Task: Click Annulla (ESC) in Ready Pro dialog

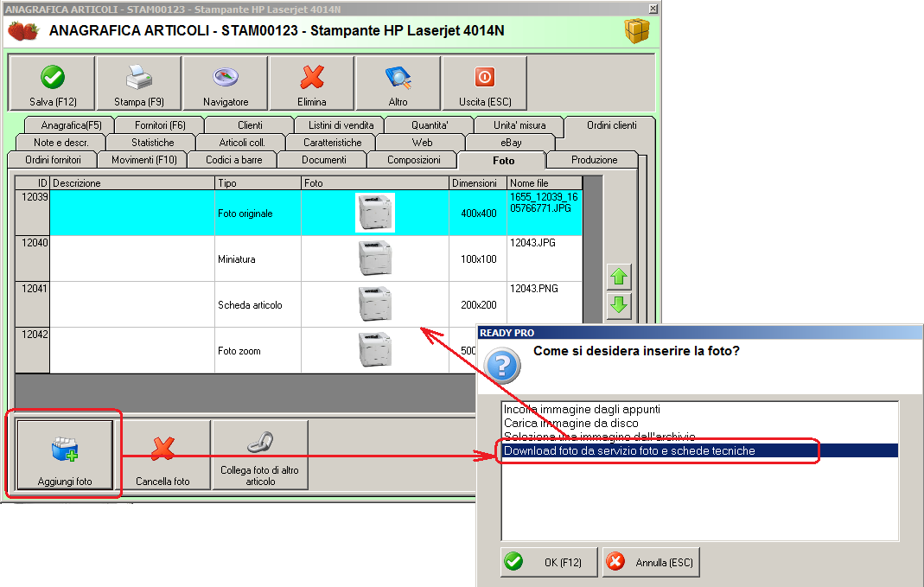Action: click(651, 562)
